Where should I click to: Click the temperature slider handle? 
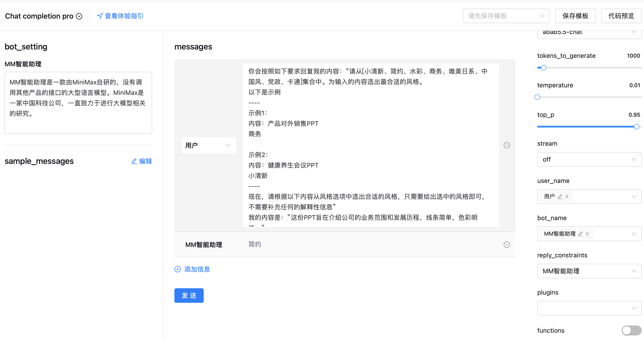pyautogui.click(x=537, y=97)
